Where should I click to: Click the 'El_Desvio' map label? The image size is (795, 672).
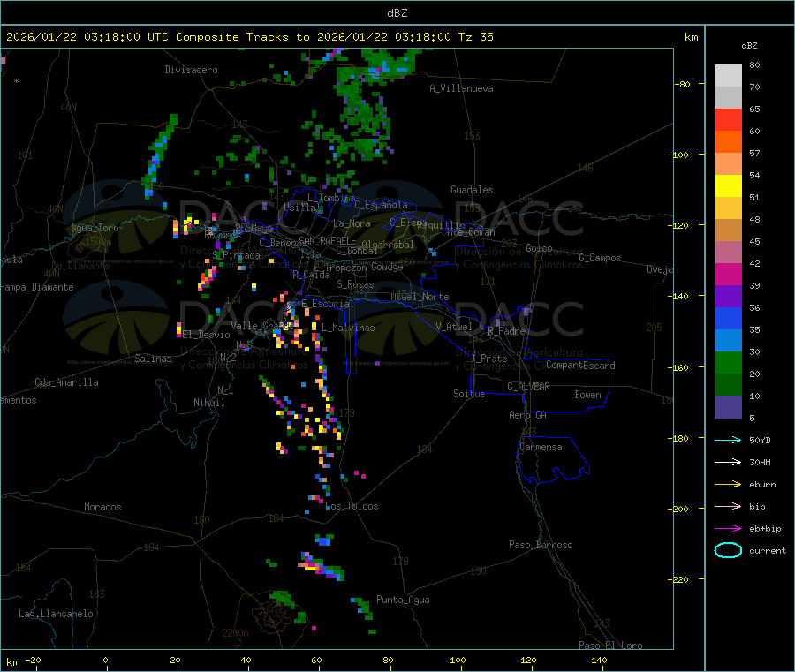coord(207,335)
